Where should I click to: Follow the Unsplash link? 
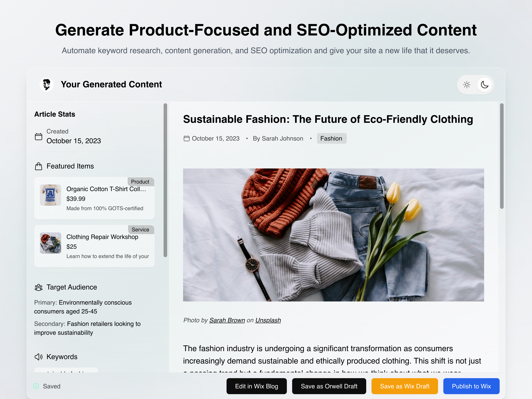coord(268,320)
